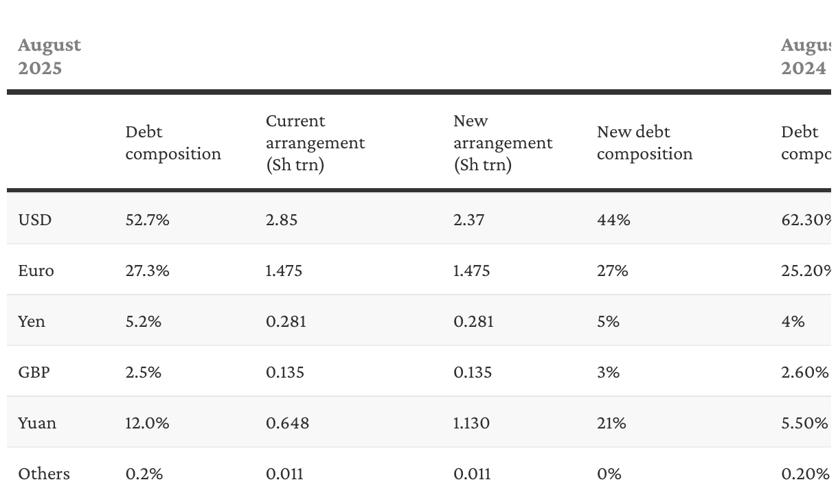Click the August 2025 header label

tap(49, 56)
